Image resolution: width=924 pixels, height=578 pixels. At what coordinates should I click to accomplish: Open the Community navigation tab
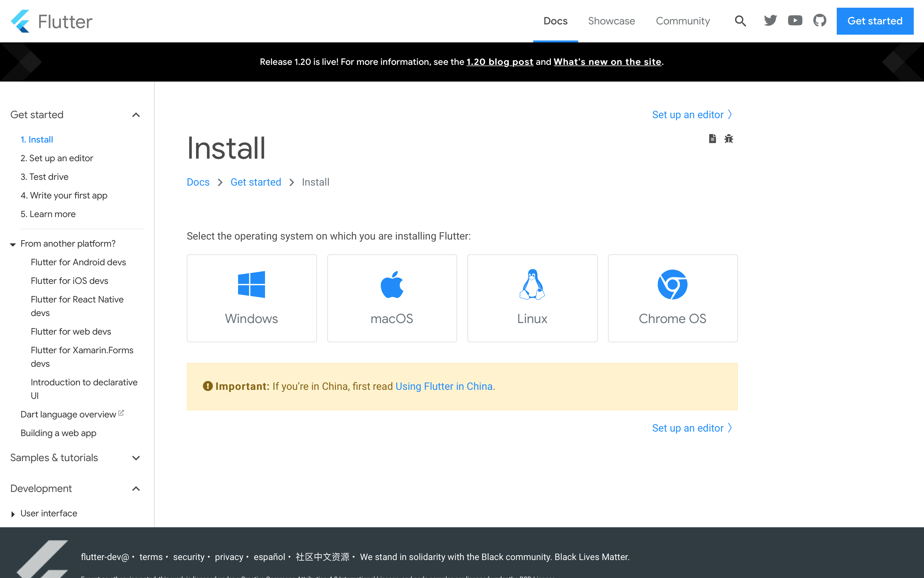tap(683, 21)
